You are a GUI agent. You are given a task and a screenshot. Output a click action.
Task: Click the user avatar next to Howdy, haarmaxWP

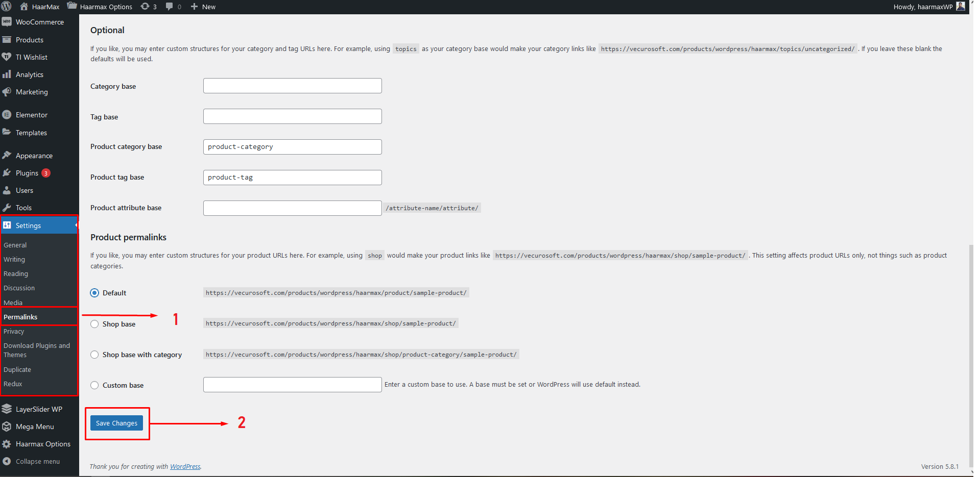click(961, 6)
